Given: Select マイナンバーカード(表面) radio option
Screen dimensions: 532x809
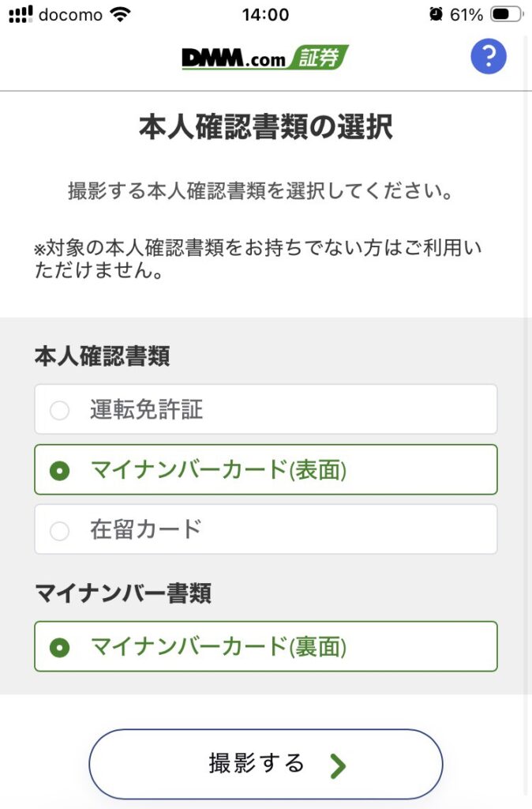Looking at the screenshot, I should (59, 470).
